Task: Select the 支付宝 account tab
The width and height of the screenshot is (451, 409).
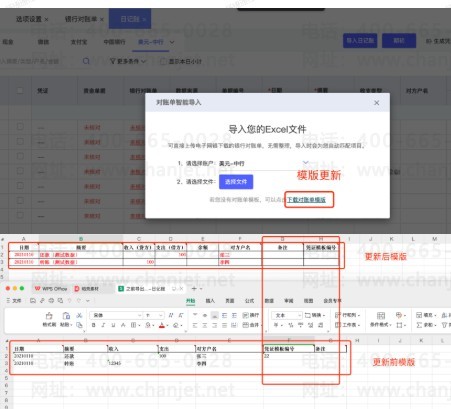Action: click(79, 42)
